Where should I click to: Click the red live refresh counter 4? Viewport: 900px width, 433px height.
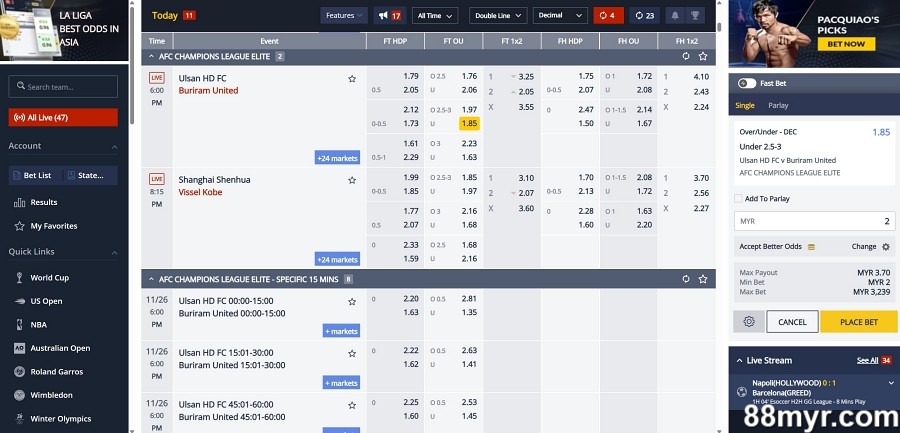coord(608,16)
